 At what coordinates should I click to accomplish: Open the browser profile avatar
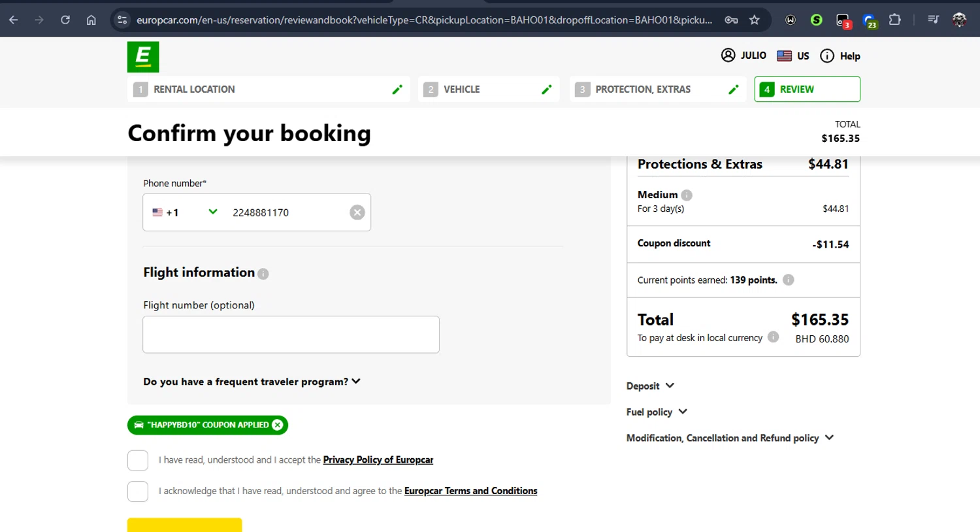point(959,20)
